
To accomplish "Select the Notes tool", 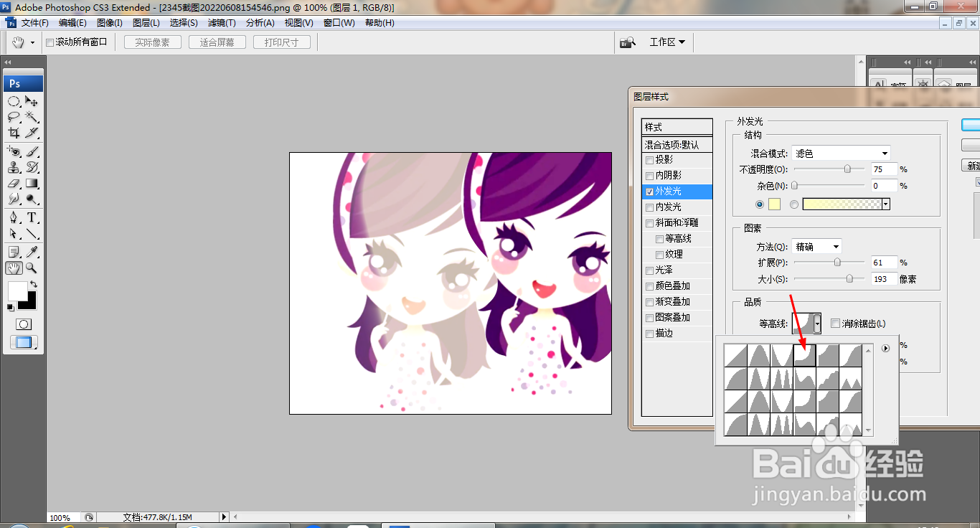I will (x=14, y=252).
